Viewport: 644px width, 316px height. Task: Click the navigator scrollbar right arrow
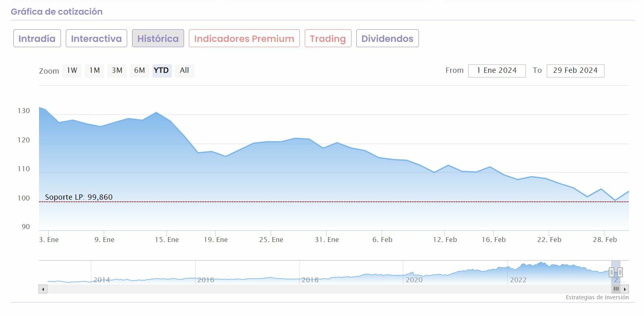[x=625, y=289]
